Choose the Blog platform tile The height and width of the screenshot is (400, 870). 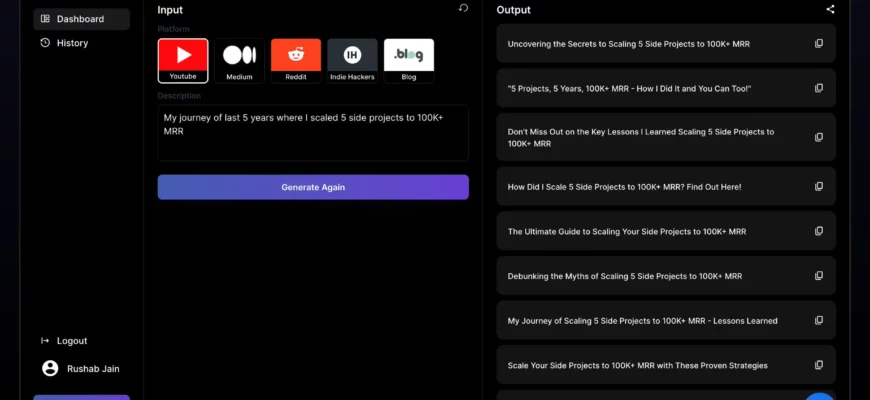pos(409,60)
